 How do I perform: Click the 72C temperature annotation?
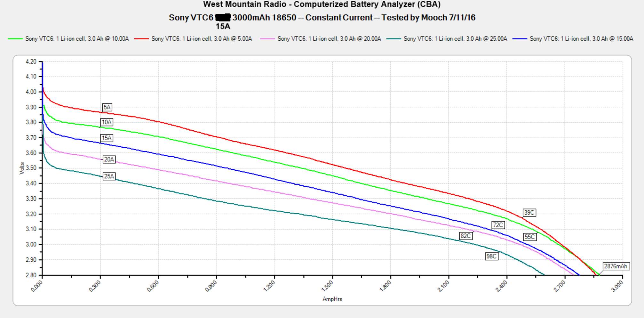tap(498, 225)
